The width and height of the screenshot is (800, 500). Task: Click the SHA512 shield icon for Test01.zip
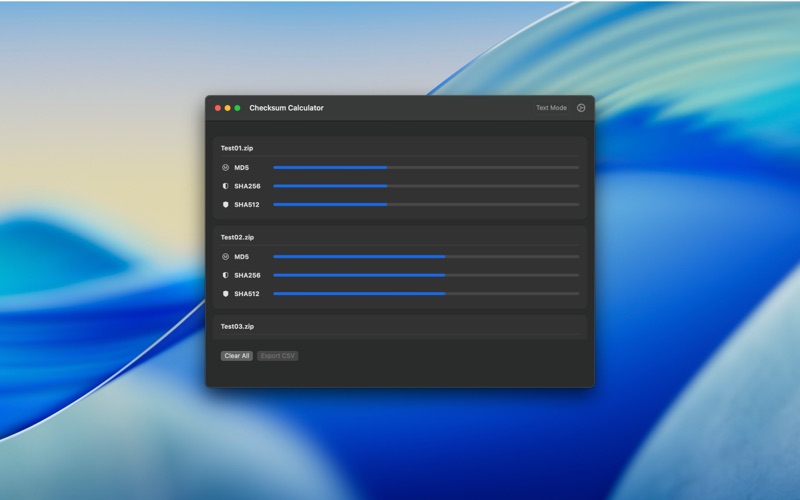225,205
